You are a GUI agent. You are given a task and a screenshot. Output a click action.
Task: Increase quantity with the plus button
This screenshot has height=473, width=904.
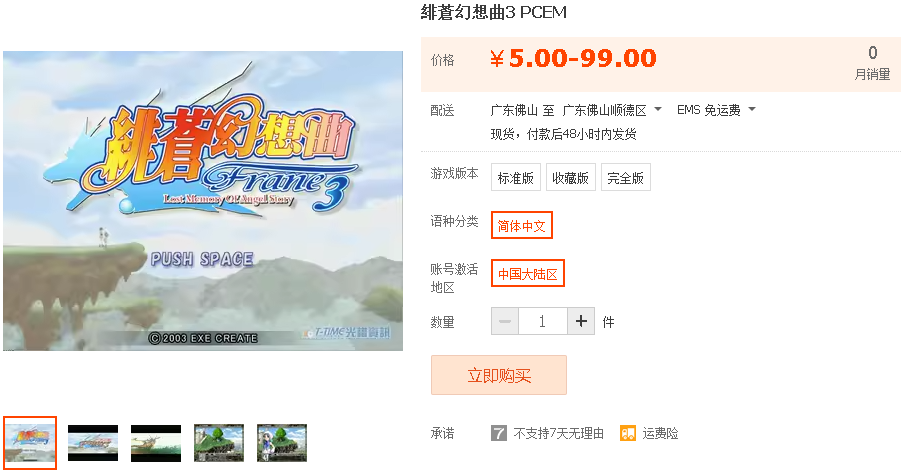[x=581, y=321]
